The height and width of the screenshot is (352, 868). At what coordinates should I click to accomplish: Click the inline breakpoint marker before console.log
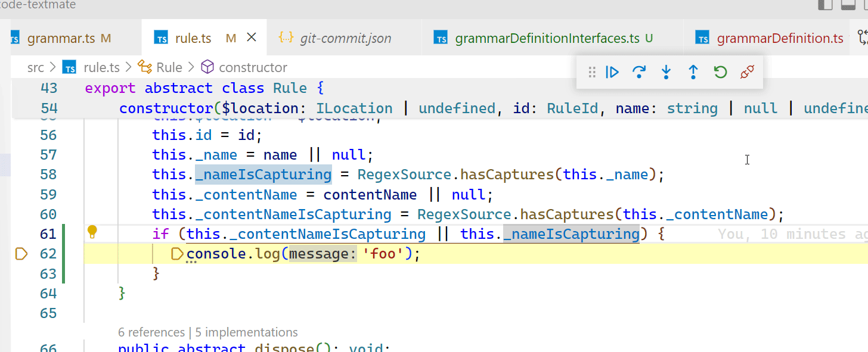[x=178, y=254]
